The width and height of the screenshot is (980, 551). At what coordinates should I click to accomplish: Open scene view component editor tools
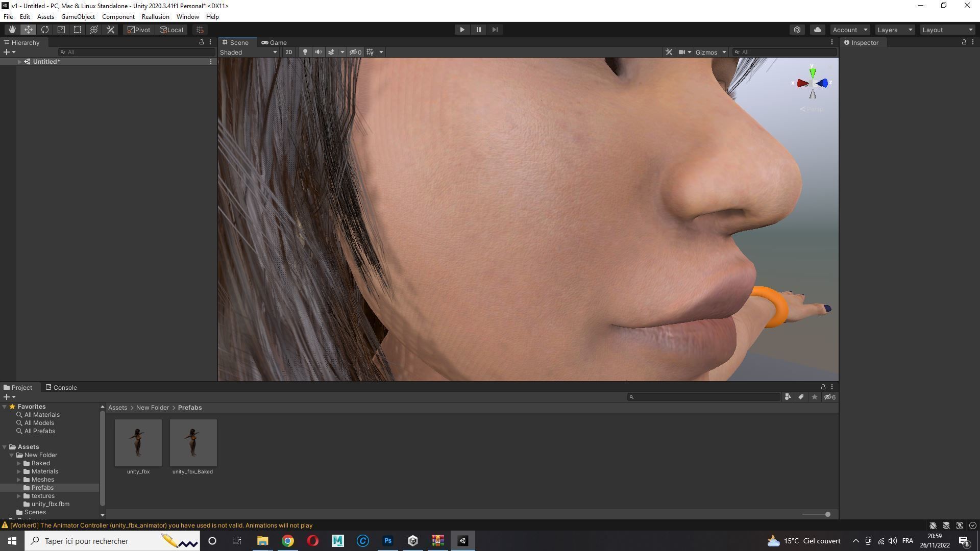[x=669, y=52]
